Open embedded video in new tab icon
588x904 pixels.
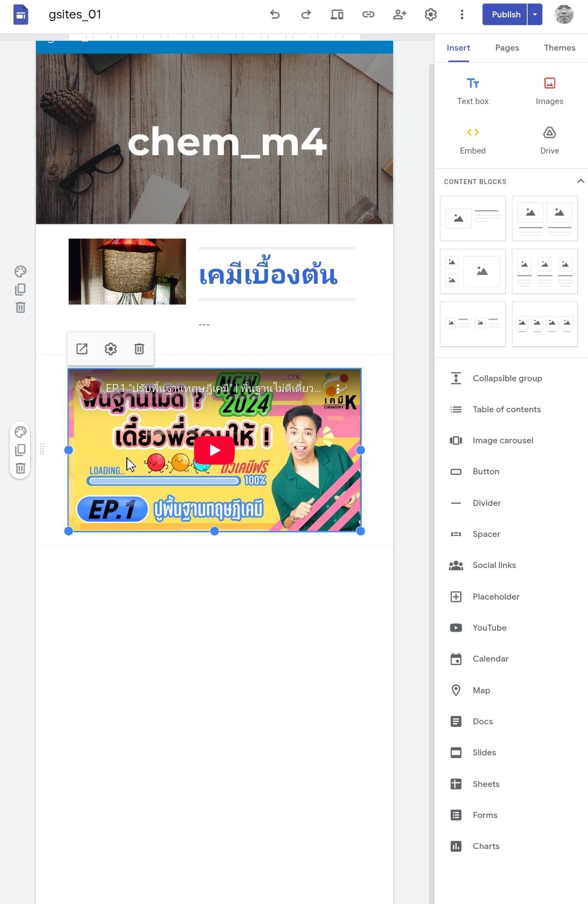(82, 349)
